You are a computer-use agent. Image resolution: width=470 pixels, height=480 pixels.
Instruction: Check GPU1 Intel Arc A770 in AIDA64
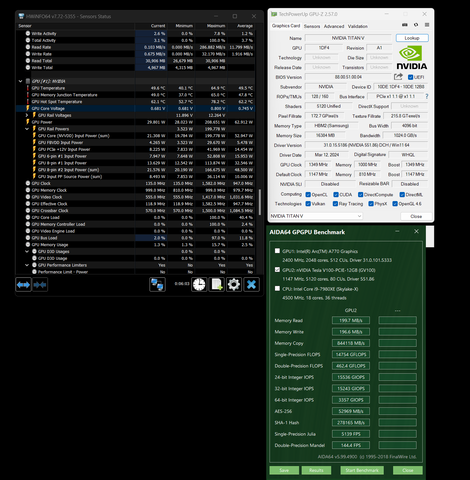pyautogui.click(x=277, y=251)
